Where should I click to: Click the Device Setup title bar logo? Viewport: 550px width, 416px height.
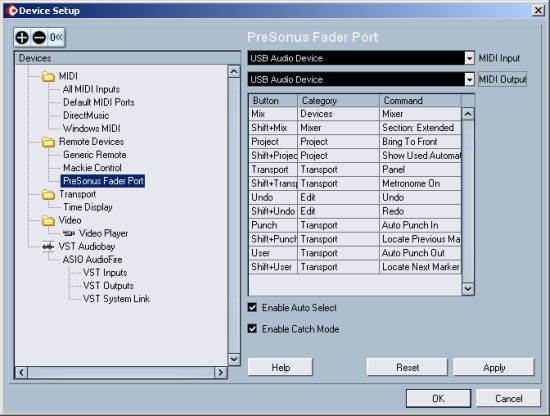[12, 11]
